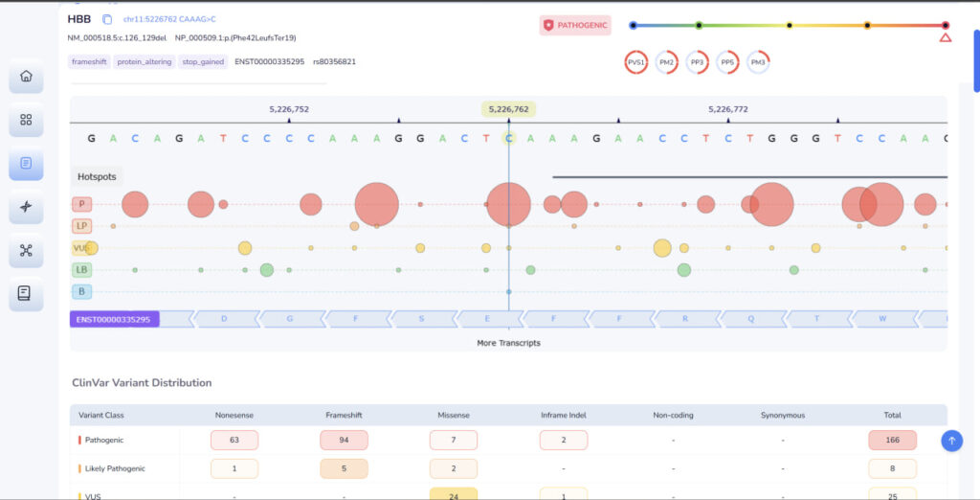The image size is (980, 500).
Task: Click amino acid R in transcript track
Action: [685, 319]
